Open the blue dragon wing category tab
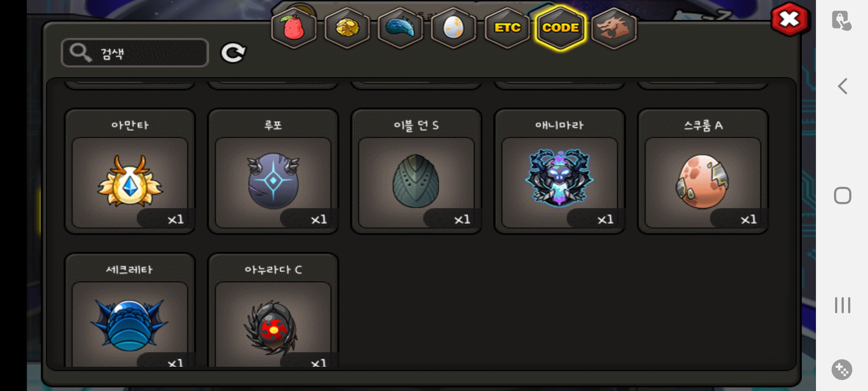Image resolution: width=868 pixels, height=391 pixels. [x=400, y=28]
